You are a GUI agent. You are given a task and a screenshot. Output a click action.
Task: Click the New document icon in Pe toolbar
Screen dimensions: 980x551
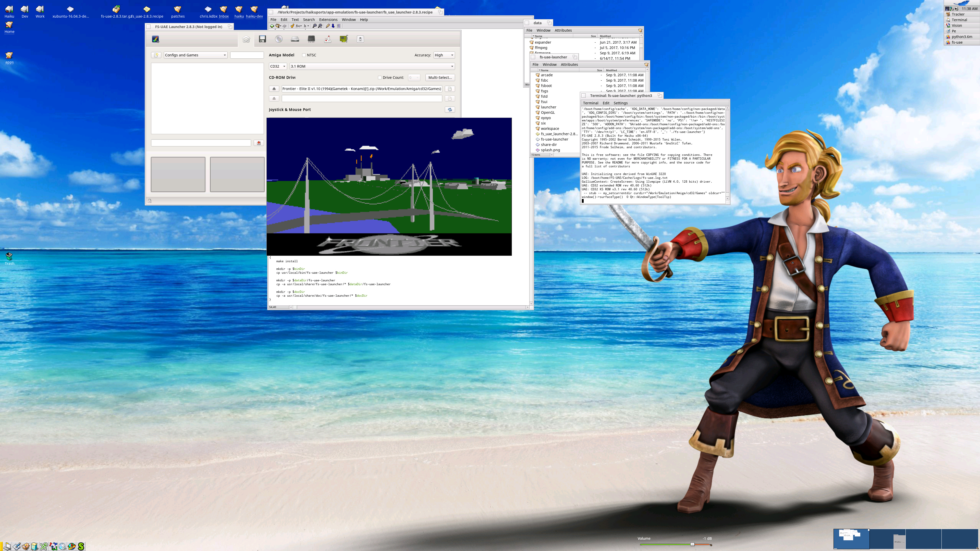[x=272, y=26]
